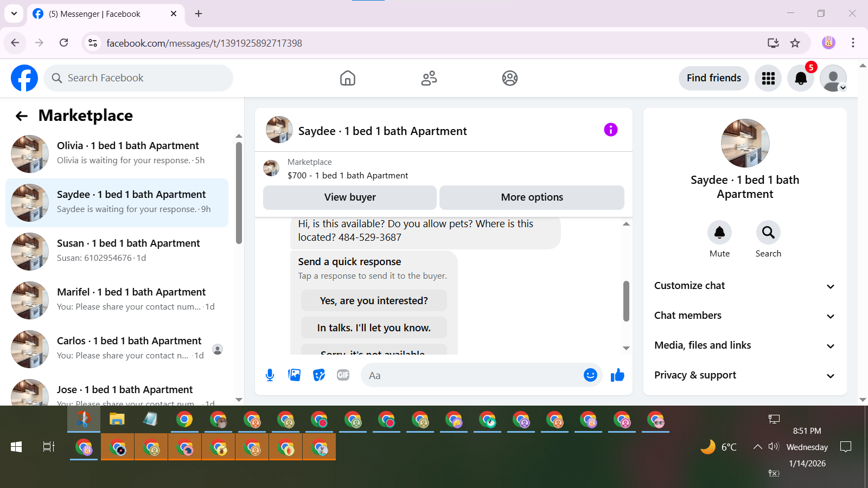
Task: Open File Explorer from the taskbar
Action: pyautogui.click(x=117, y=419)
